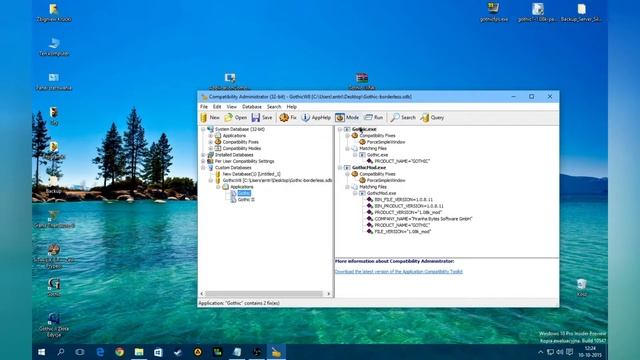Viewport: 640px width, 360px height.
Task: Click the AppHelp toolbar button
Action: click(316, 118)
